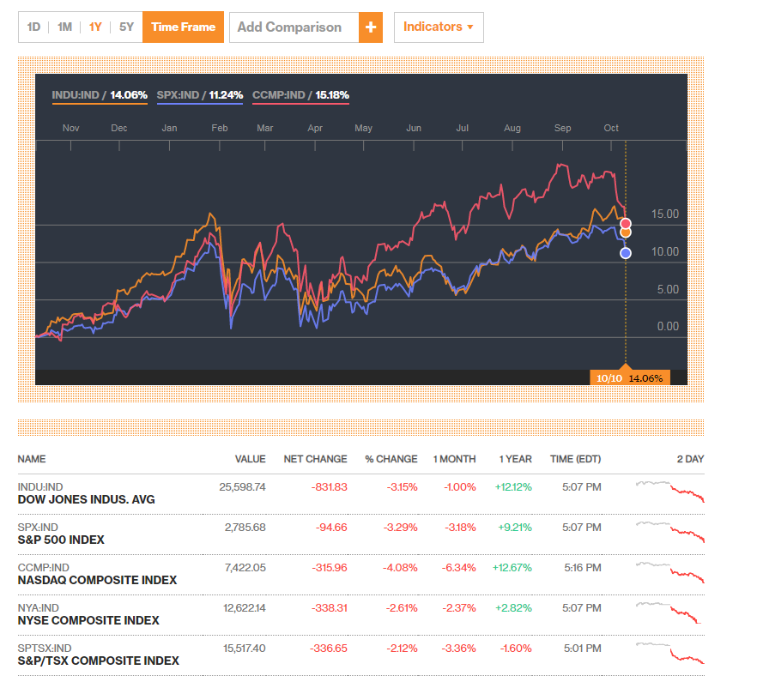757x700 pixels.
Task: Click the 2 DAY column header
Action: [690, 459]
